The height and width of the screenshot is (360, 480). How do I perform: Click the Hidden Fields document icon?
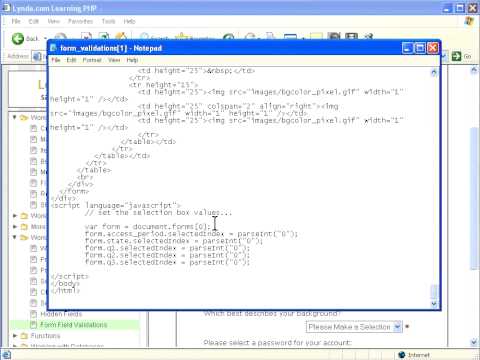point(33,314)
